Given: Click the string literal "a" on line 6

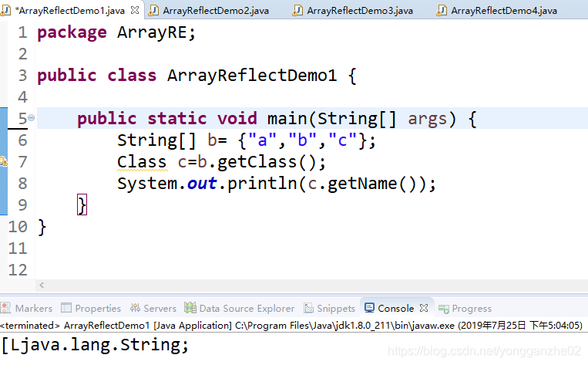Looking at the screenshot, I should tap(262, 140).
